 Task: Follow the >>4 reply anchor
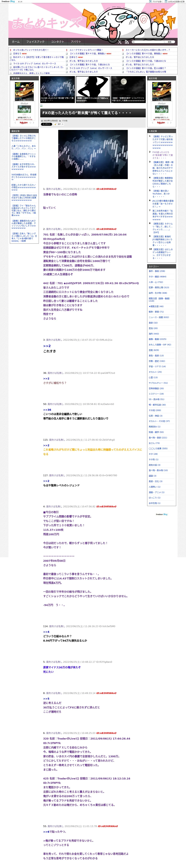coord(46,632)
